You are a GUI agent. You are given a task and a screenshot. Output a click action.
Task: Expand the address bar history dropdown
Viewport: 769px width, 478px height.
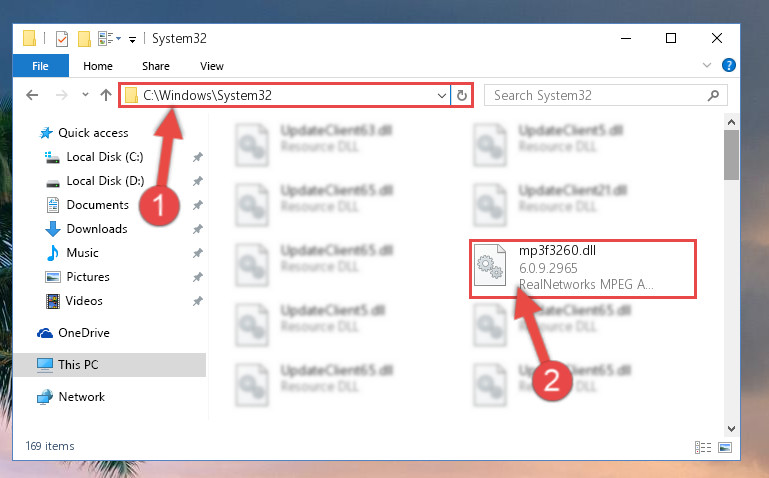(441, 96)
